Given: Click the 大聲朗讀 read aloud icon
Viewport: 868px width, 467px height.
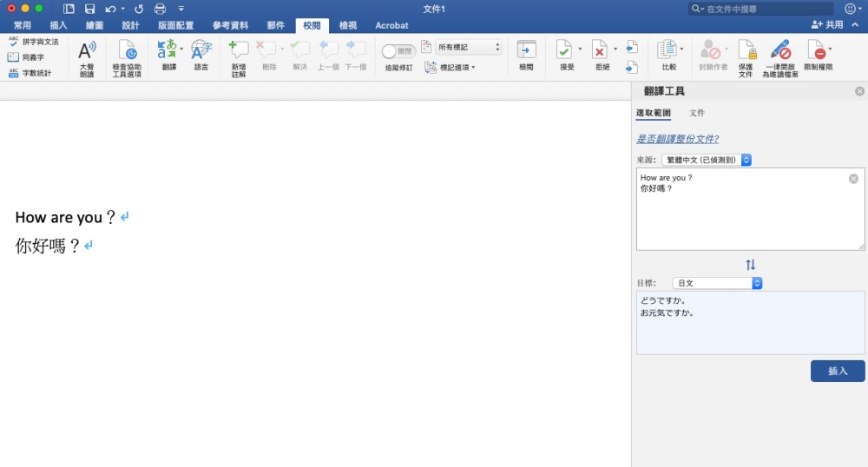Looking at the screenshot, I should coord(87,52).
